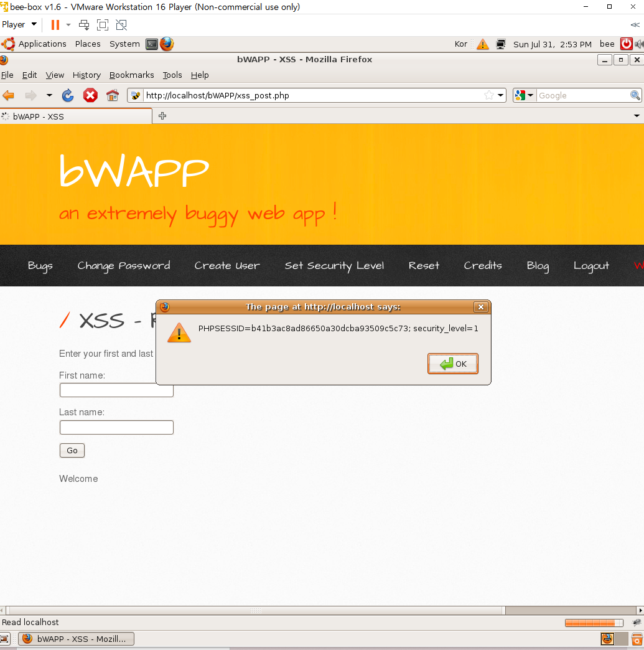
Task: Reload the current page in Firefox
Action: [x=68, y=96]
